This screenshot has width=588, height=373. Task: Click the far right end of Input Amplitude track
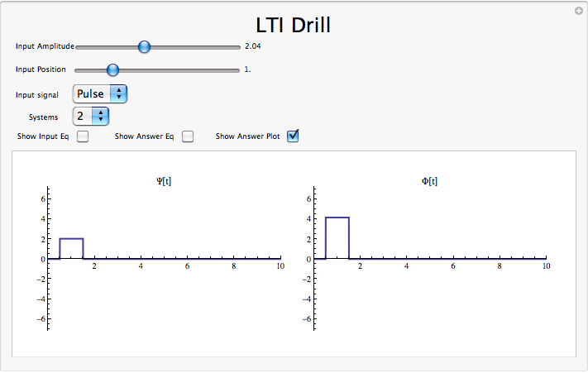point(237,47)
